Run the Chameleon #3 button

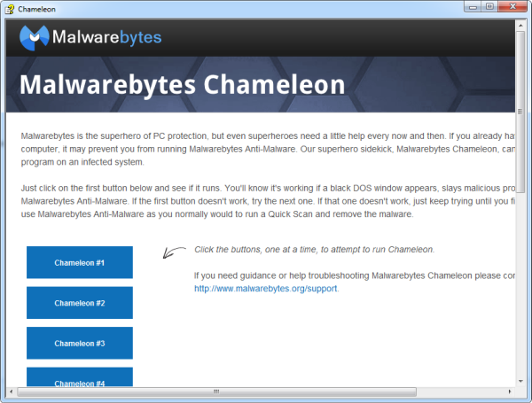[x=80, y=343]
